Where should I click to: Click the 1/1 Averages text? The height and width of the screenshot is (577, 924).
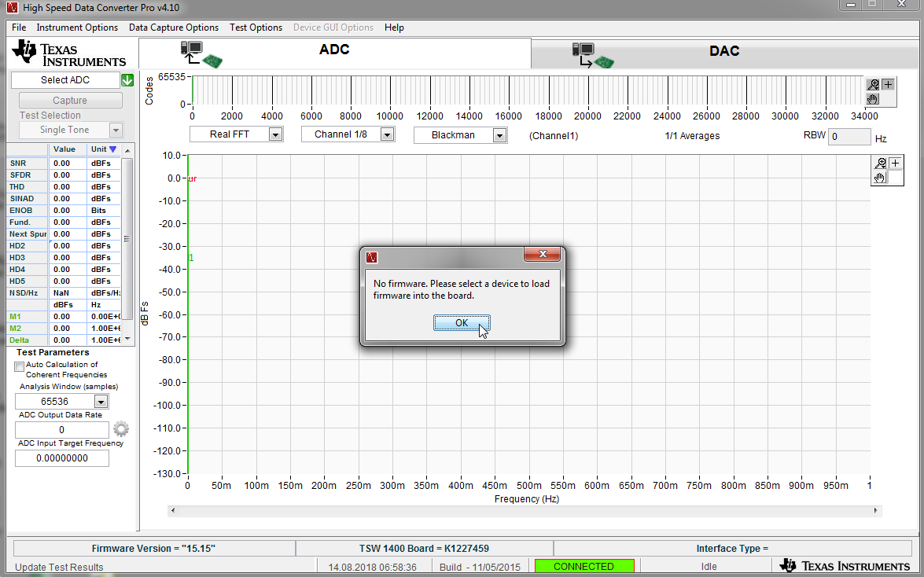click(x=693, y=135)
